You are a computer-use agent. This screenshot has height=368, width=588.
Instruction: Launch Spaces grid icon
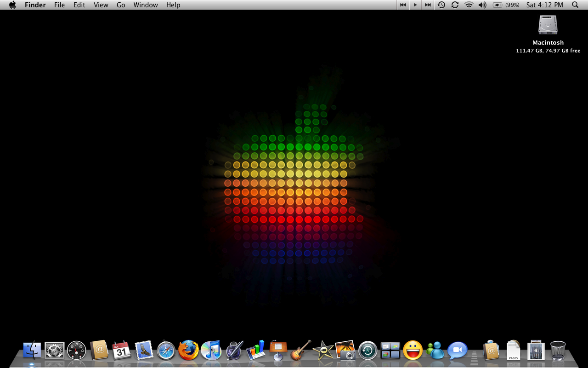click(x=390, y=351)
